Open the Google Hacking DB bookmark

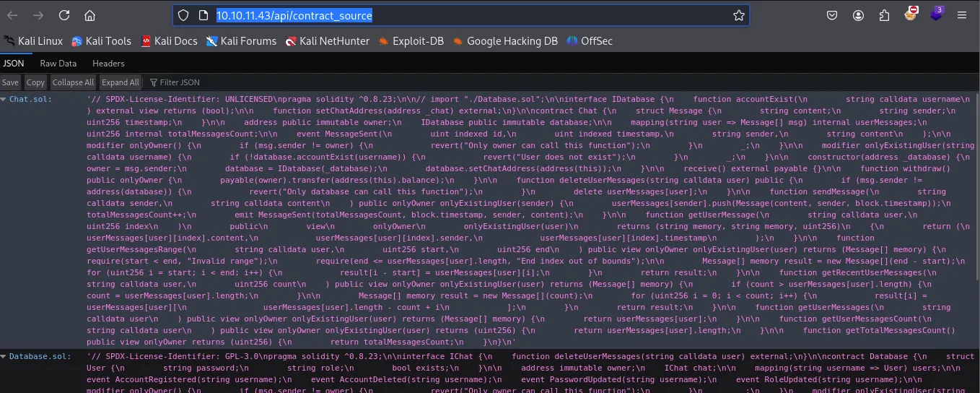tap(505, 41)
